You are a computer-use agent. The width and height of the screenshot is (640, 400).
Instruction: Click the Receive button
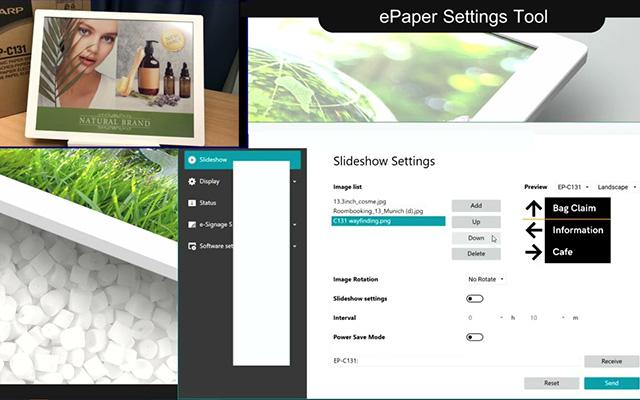(x=610, y=360)
